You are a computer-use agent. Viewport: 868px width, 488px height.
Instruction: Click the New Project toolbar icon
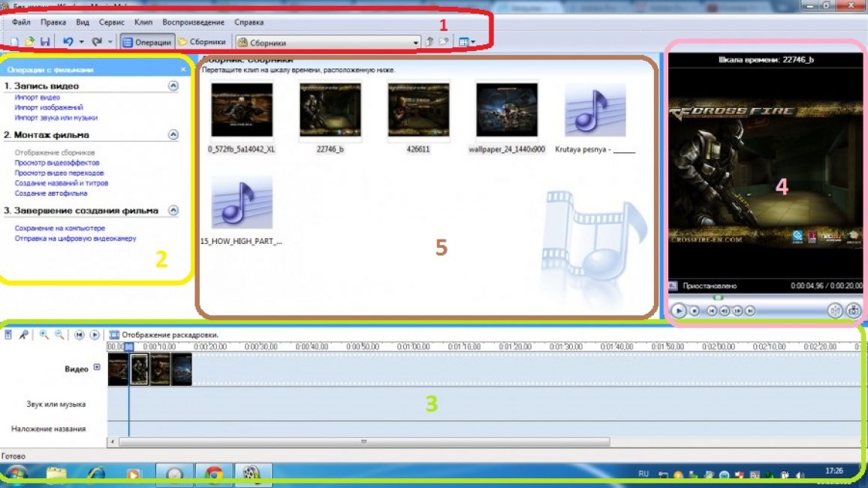point(14,42)
